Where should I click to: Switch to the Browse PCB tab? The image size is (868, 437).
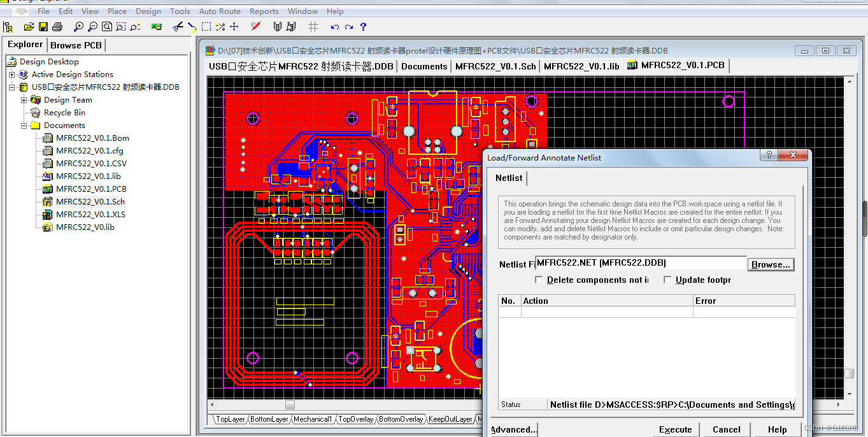tap(76, 45)
